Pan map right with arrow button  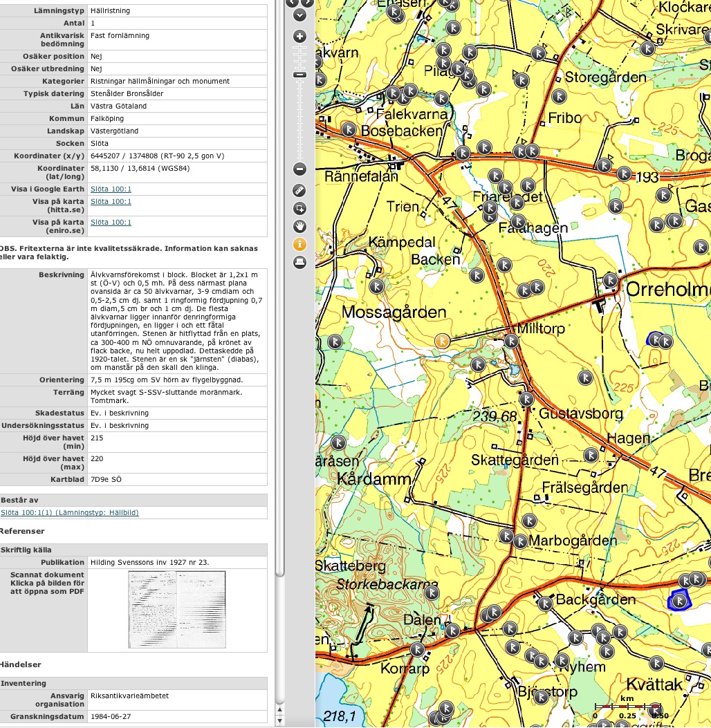[308, 3]
